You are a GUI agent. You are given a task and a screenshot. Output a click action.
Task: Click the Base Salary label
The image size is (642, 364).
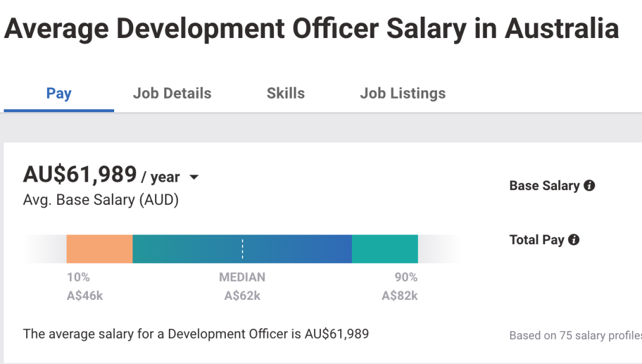[x=544, y=186]
